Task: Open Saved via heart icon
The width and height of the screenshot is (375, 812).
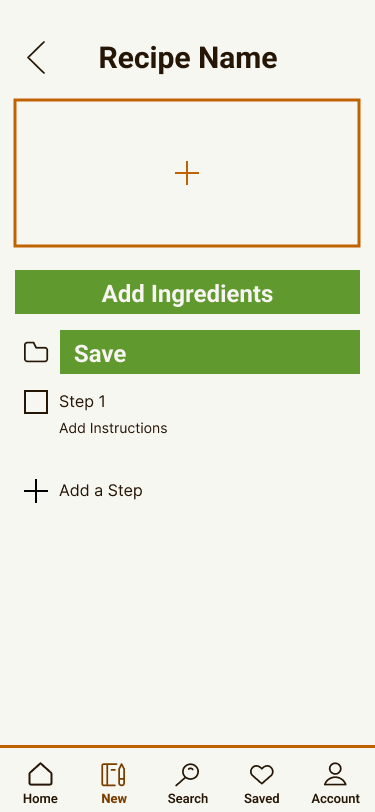Action: click(x=262, y=775)
